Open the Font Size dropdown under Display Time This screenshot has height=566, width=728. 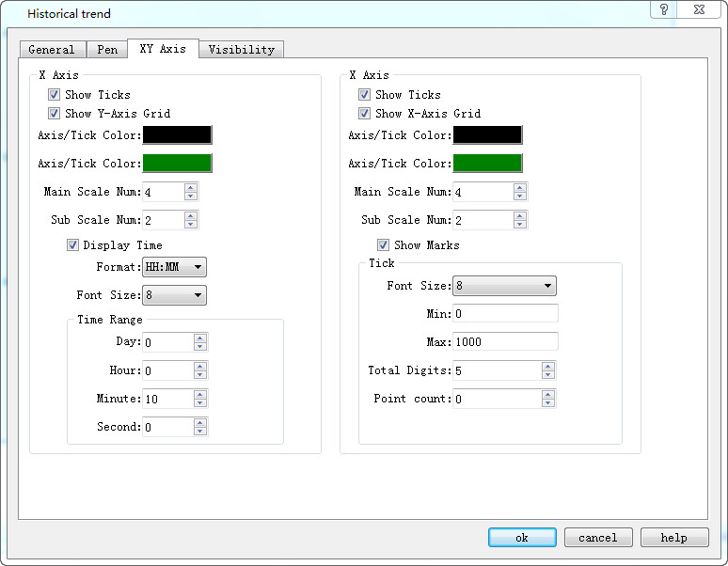[x=174, y=295]
